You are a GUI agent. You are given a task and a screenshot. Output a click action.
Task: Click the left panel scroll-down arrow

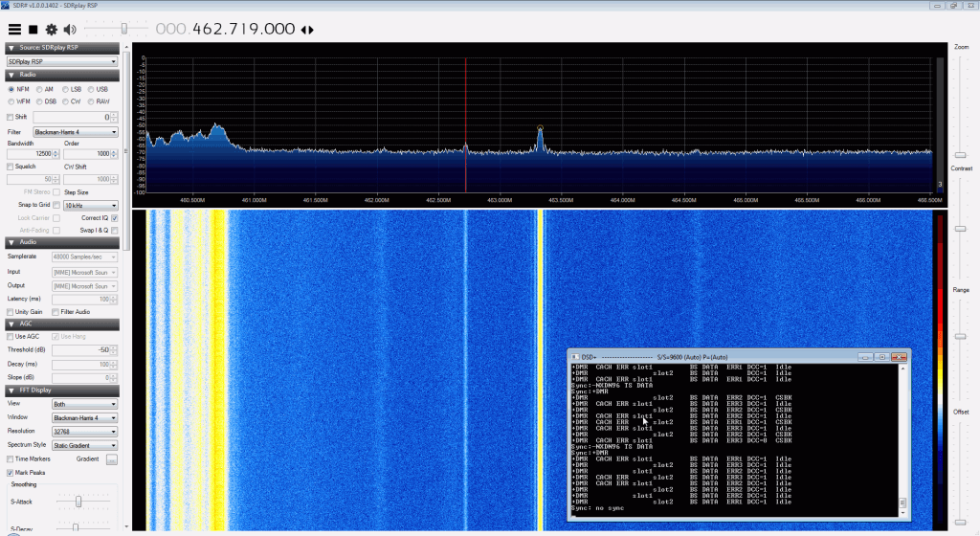(126, 526)
